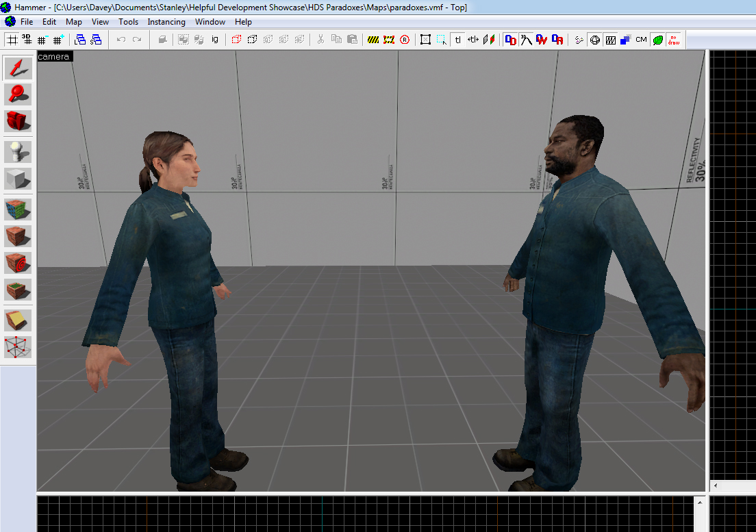The width and height of the screenshot is (756, 532).
Task: Open the Map menu
Action: [x=74, y=22]
